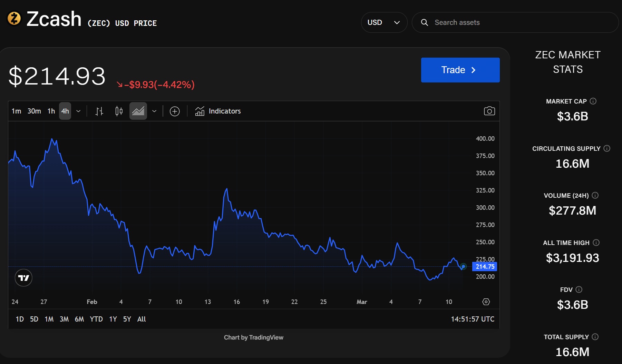Set chart range to All
This screenshot has height=364, width=622.
tap(142, 319)
